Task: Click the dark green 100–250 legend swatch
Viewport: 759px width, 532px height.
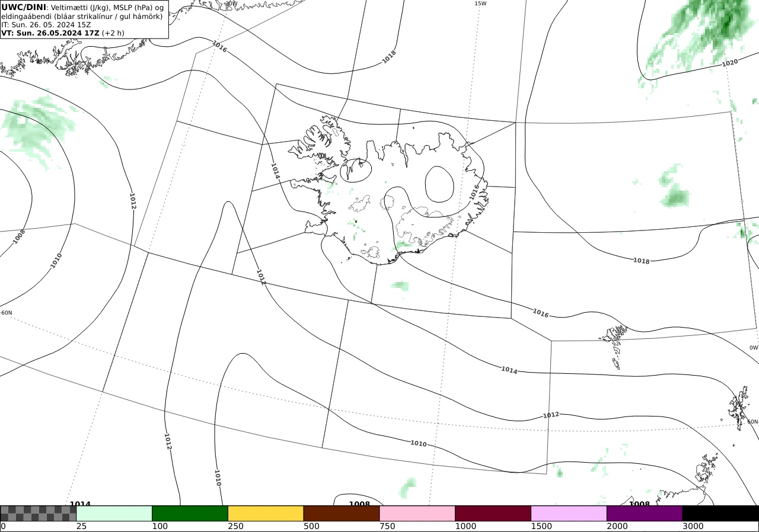Action: point(190,513)
